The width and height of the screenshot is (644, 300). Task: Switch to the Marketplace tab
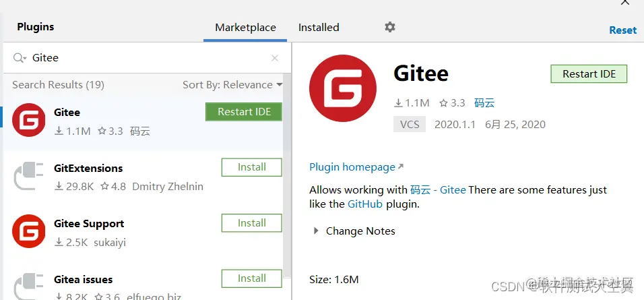(x=245, y=28)
